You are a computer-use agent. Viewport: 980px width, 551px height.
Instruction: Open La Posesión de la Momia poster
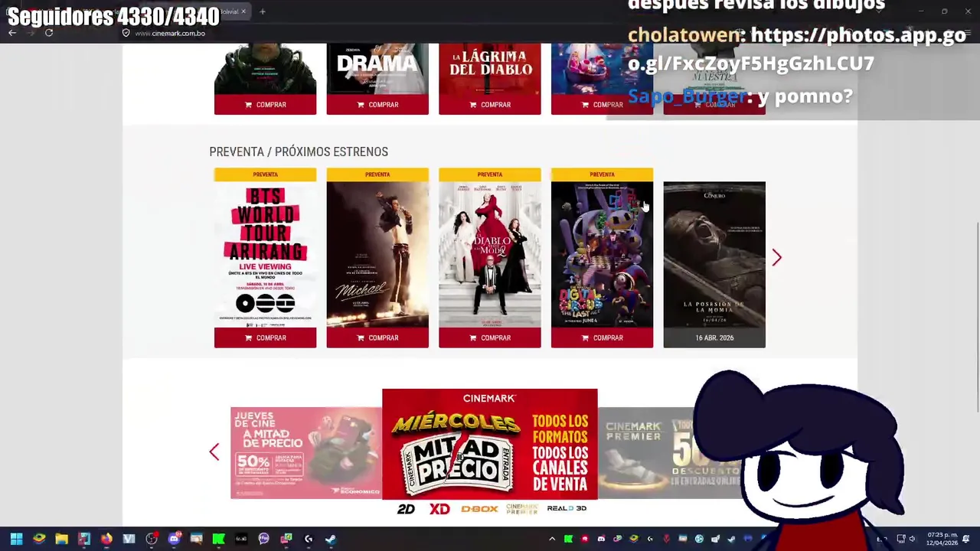(714, 254)
